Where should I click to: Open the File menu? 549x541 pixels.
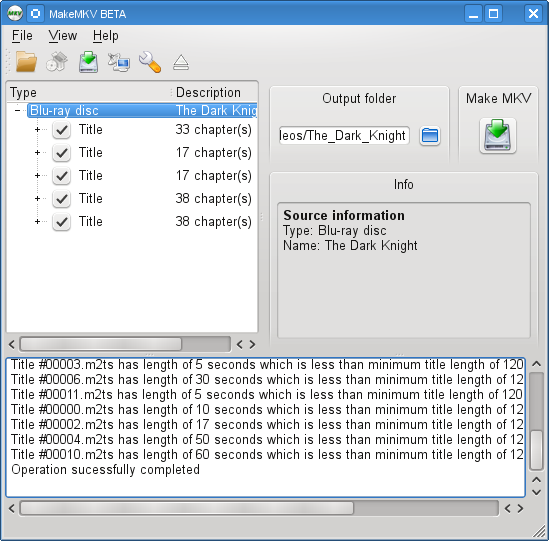coord(22,36)
